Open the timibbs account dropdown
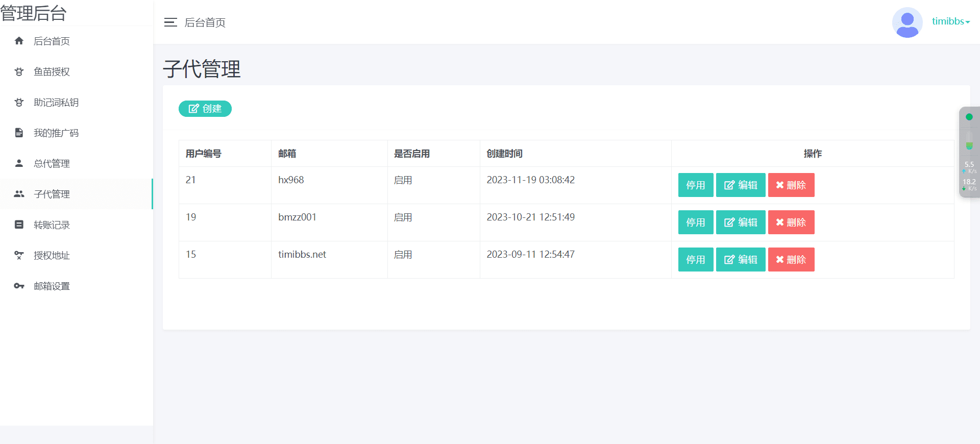The height and width of the screenshot is (444, 980). 950,21
